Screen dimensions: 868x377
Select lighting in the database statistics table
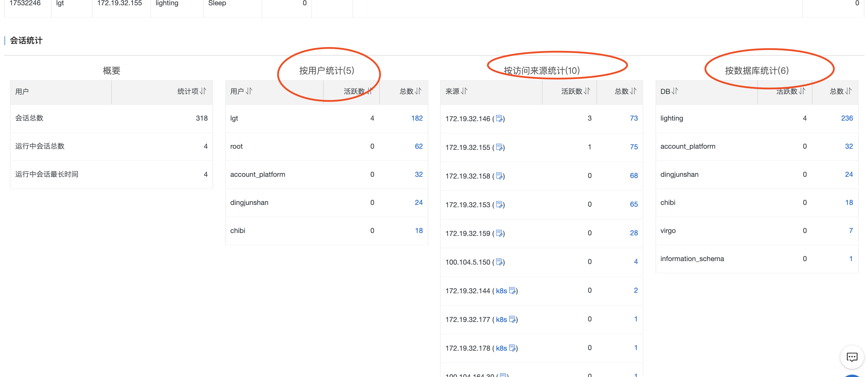click(x=672, y=118)
